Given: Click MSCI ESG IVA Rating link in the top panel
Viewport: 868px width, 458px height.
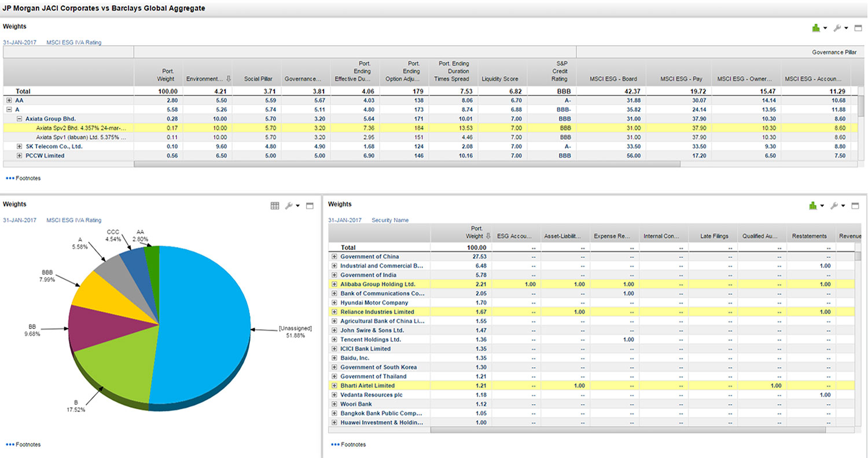Looking at the screenshot, I should point(73,42).
